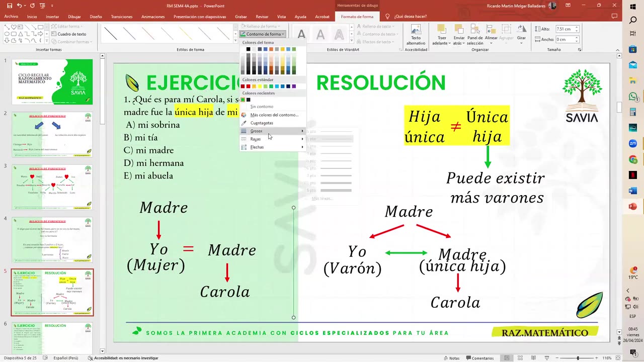Switch to the Insertar tab

pos(52,17)
